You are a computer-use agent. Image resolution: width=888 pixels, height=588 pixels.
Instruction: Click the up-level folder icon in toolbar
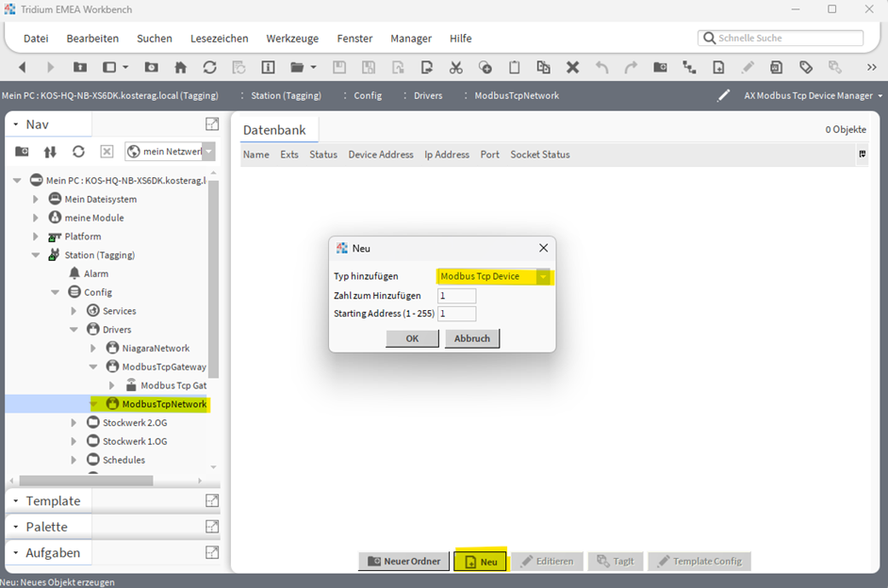tap(80, 67)
